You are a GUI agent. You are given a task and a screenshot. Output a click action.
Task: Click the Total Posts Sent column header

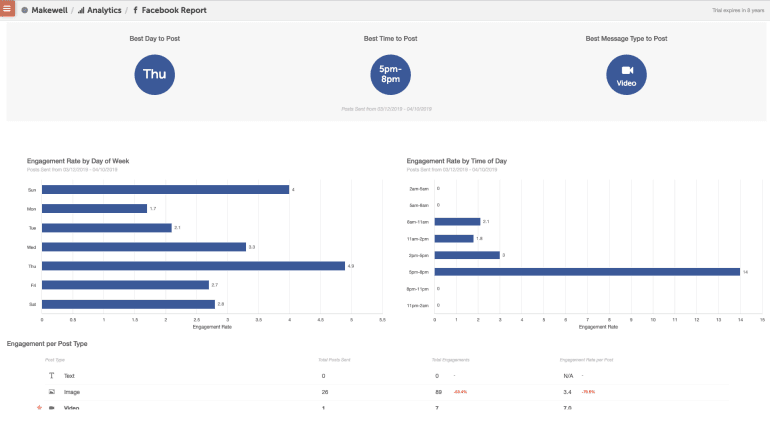pos(334,358)
